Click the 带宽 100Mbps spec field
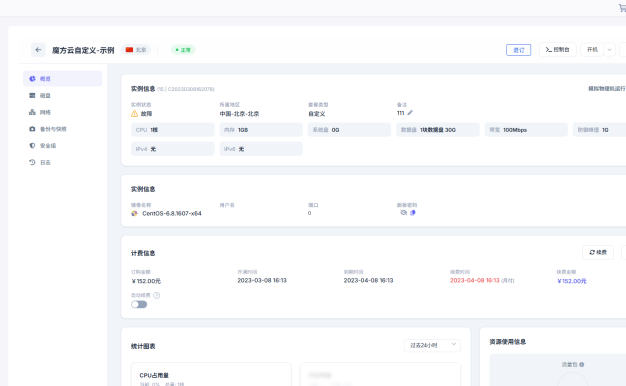 click(x=526, y=130)
